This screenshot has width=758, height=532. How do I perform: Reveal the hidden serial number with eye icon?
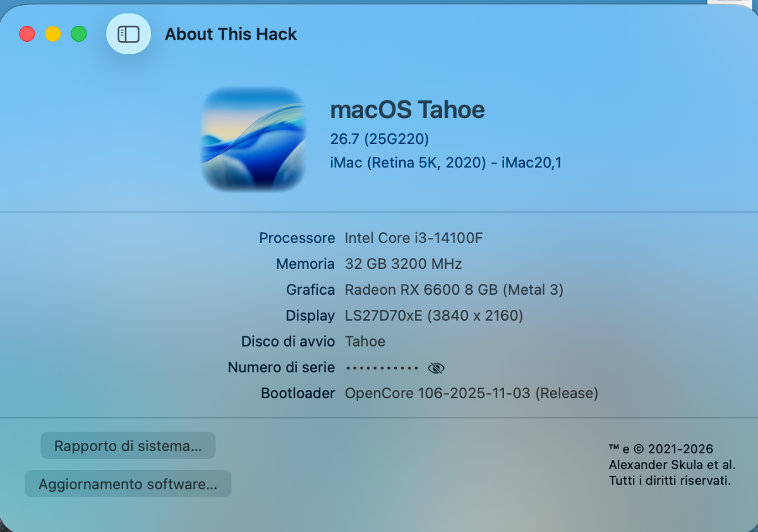436,368
